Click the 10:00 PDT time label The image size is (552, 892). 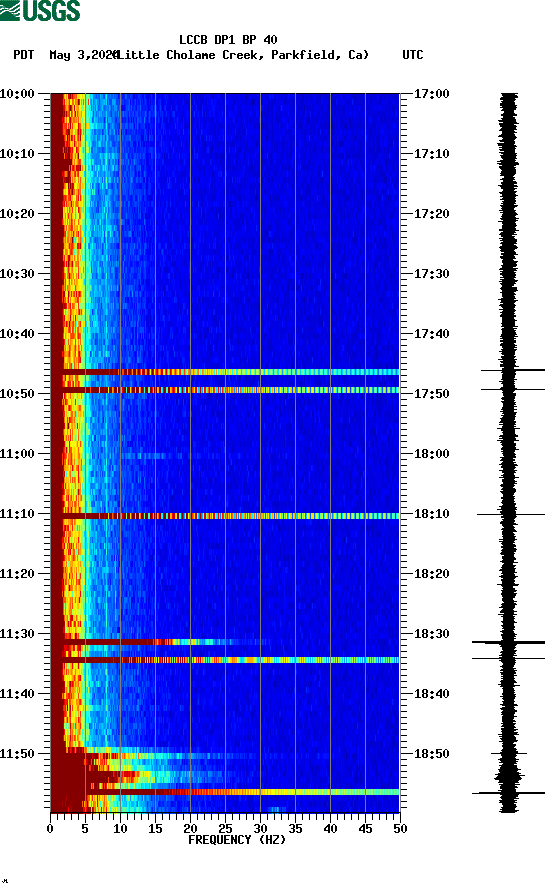(17, 94)
